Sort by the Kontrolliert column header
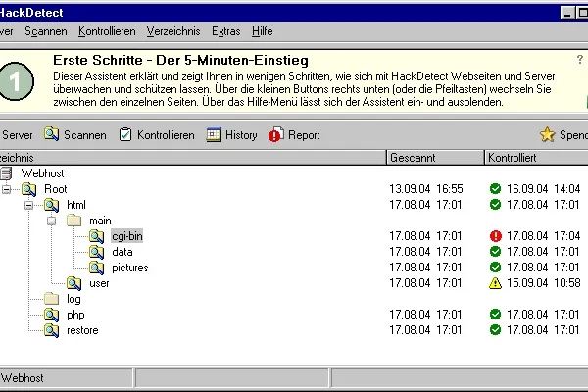Viewport: 588px width, 392px height. pyautogui.click(x=536, y=158)
